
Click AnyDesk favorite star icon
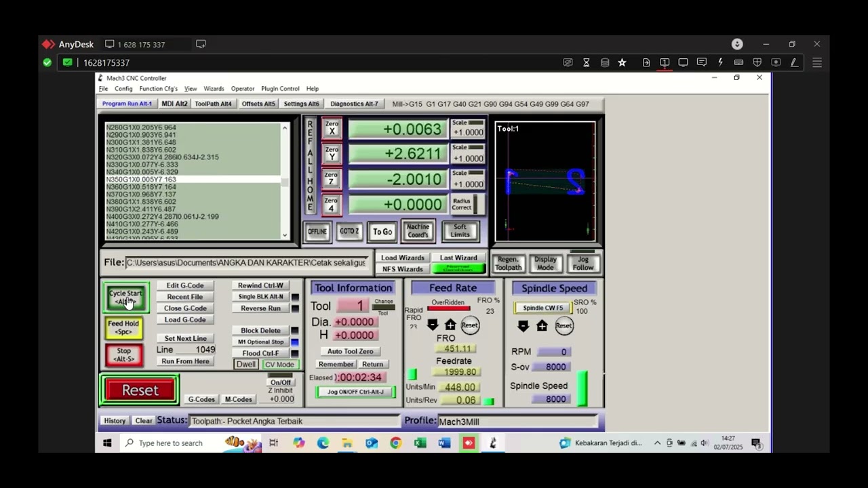[x=622, y=62]
